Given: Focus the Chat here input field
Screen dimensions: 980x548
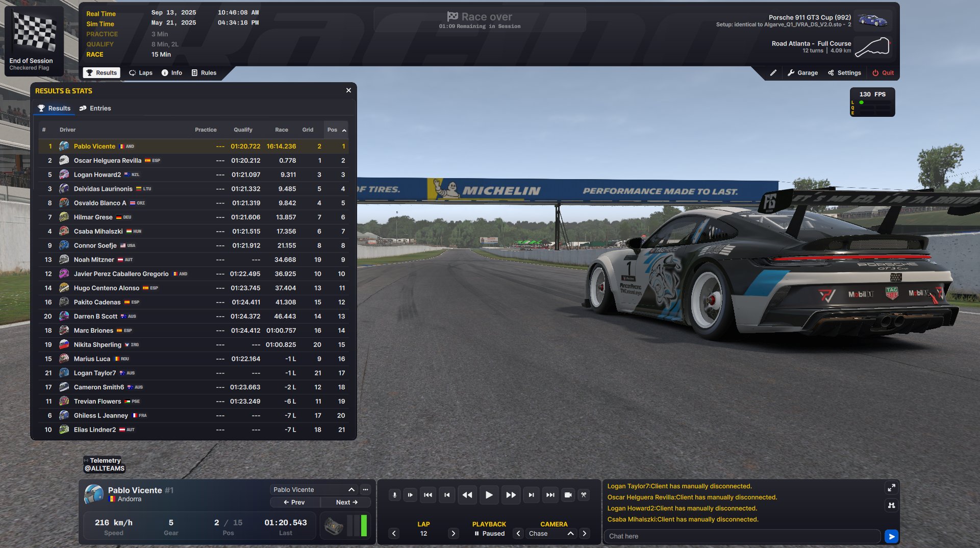Looking at the screenshot, I should tap(742, 536).
